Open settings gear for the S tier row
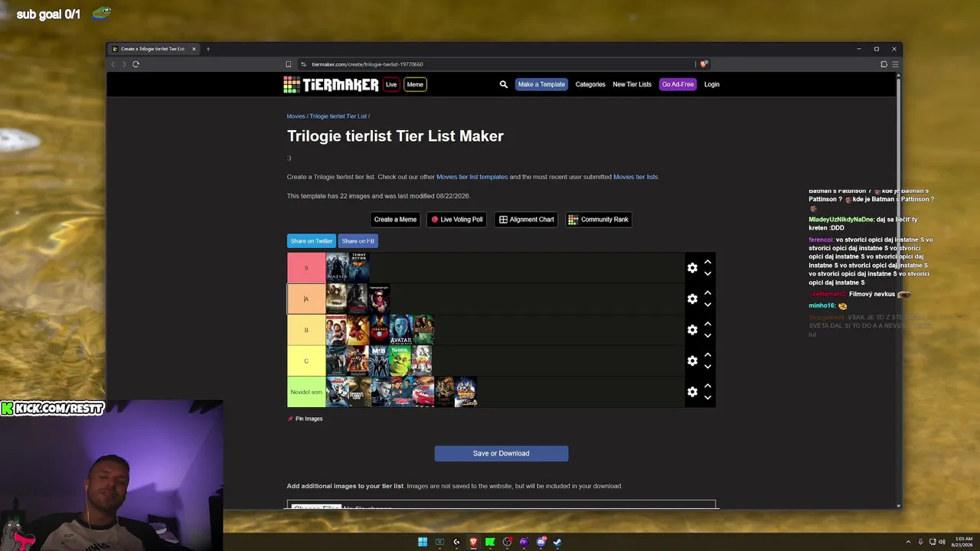The image size is (980, 551). pos(692,268)
